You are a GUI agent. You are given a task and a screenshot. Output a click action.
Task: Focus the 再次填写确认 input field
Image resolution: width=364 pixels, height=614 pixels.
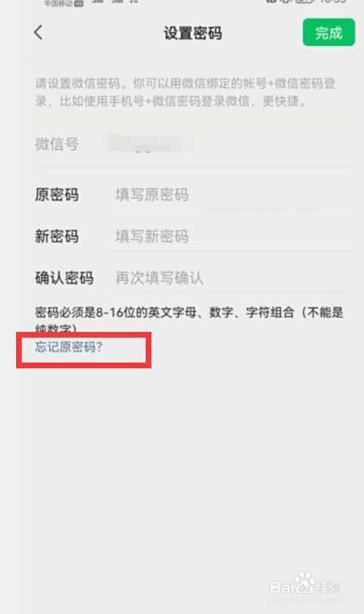click(x=231, y=278)
